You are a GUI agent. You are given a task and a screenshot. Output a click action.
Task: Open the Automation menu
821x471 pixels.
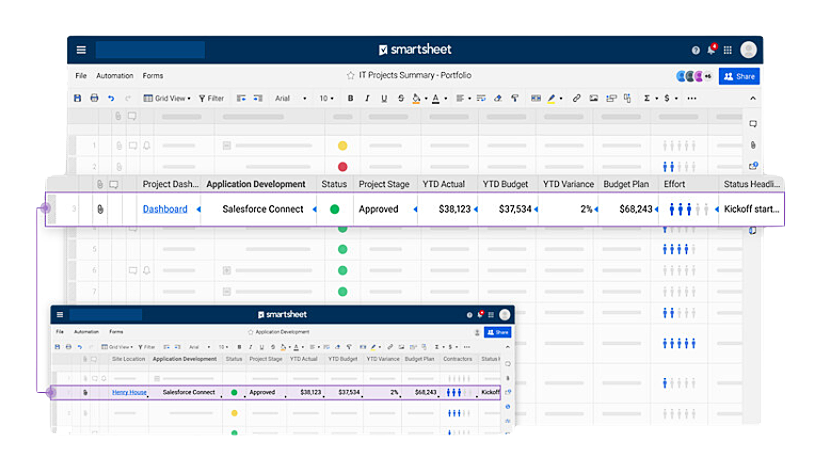pyautogui.click(x=114, y=75)
